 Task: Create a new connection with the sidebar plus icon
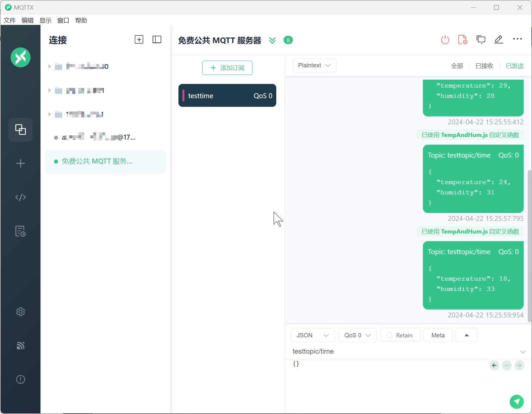click(21, 164)
